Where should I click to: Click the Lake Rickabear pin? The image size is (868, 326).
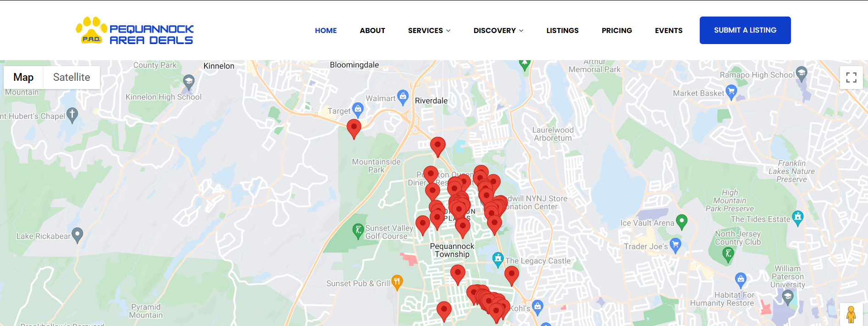pos(77,235)
